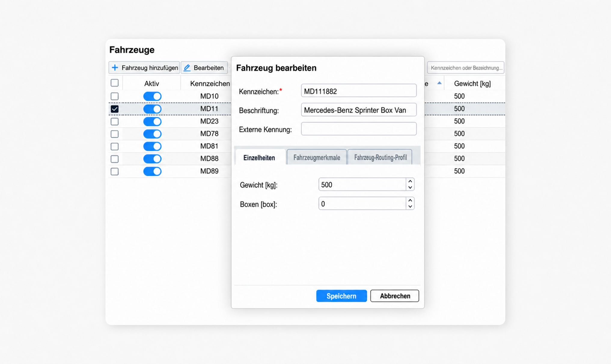
Task: Decrease Boxen [box] with down arrow
Action: (x=410, y=207)
